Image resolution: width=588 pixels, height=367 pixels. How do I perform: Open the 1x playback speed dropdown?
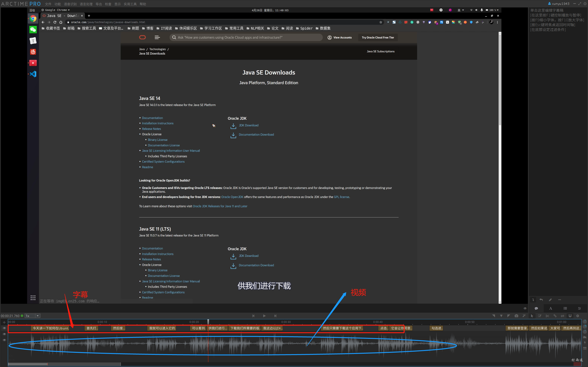pos(37,316)
